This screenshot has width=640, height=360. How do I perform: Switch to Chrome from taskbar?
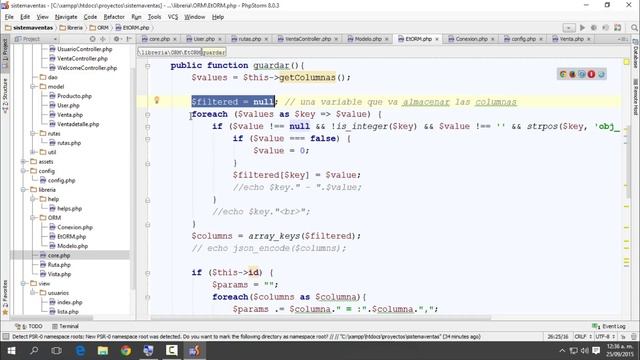[x=126, y=351]
